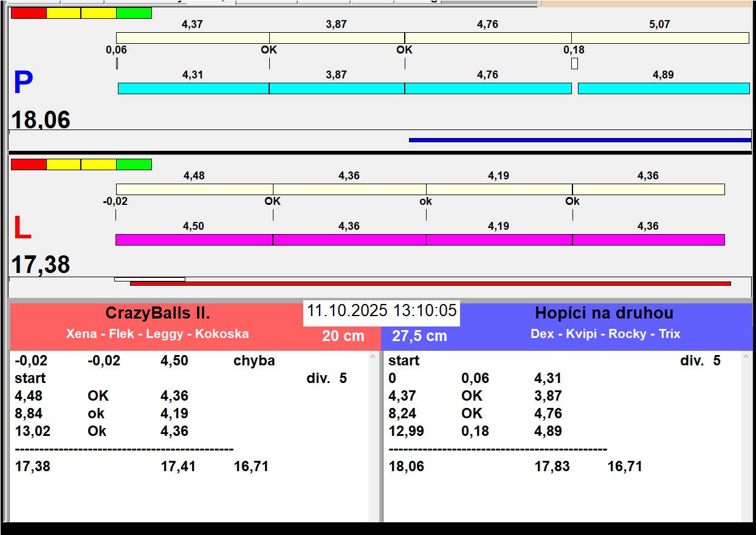Click the red start light in lane P
The width and height of the screenshot is (756, 535).
point(29,13)
